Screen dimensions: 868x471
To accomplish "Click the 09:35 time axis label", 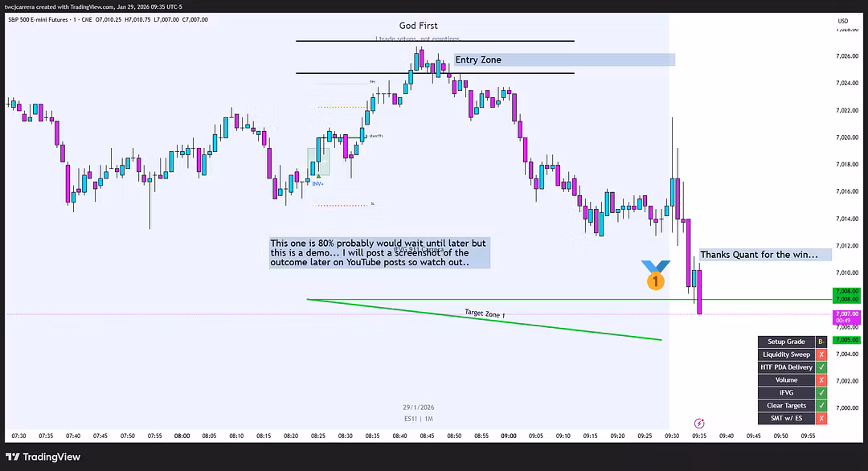I will (x=699, y=436).
